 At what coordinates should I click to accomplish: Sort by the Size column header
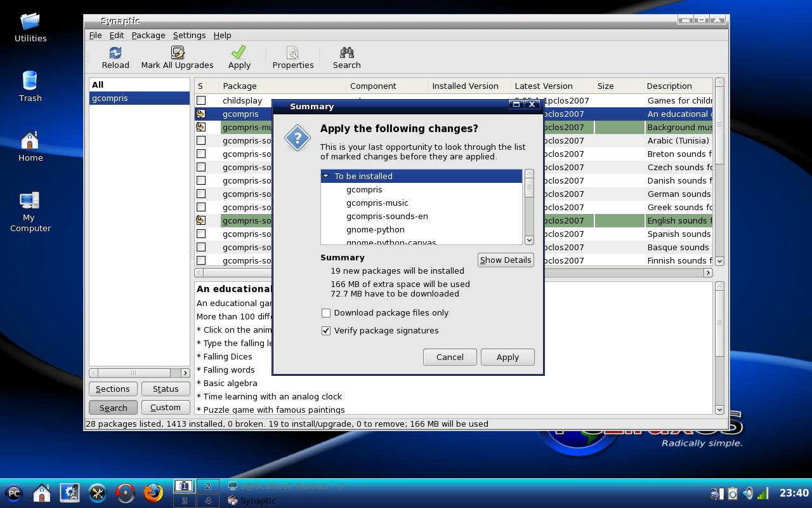coord(619,86)
